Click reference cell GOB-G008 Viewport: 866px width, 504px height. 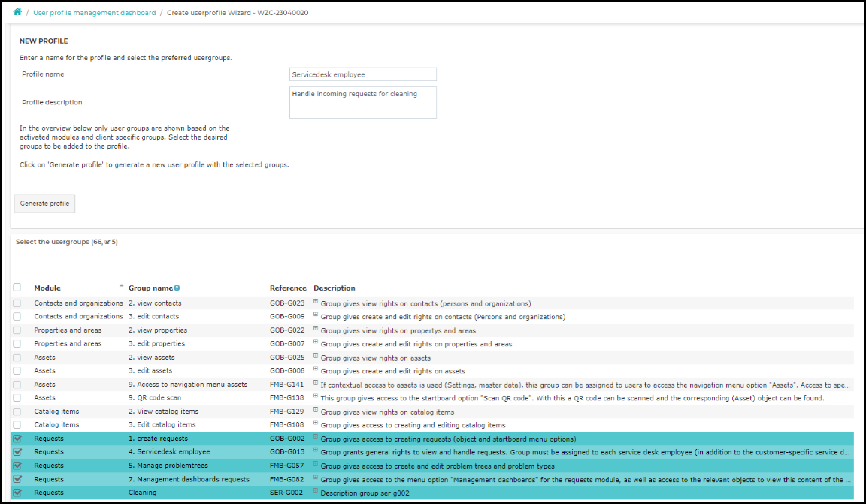click(x=286, y=370)
